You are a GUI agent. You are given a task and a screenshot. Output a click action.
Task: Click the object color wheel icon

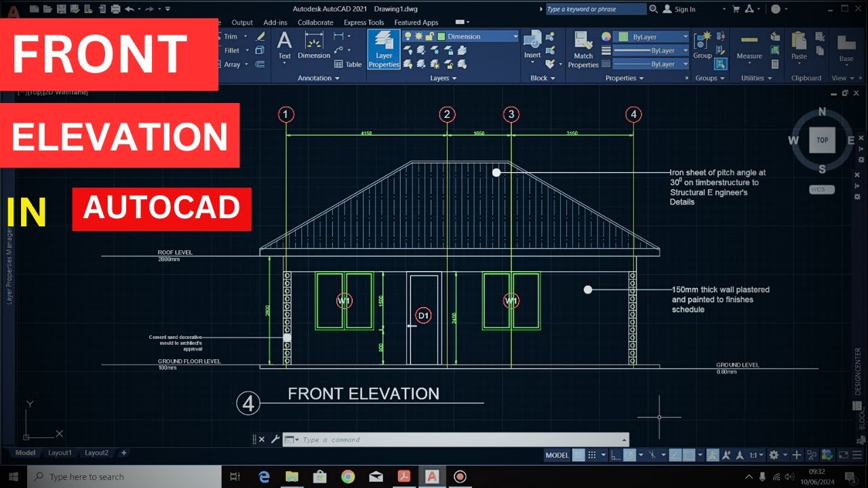point(606,37)
